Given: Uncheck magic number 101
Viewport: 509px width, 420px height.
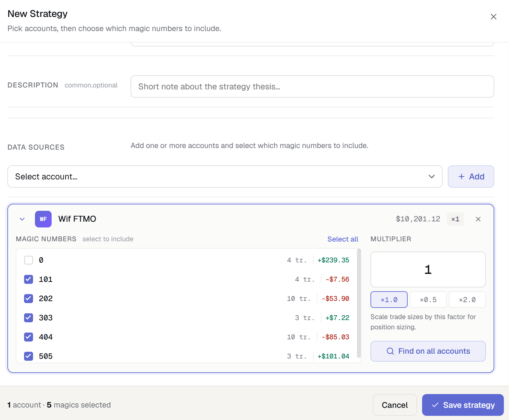Looking at the screenshot, I should (x=29, y=279).
